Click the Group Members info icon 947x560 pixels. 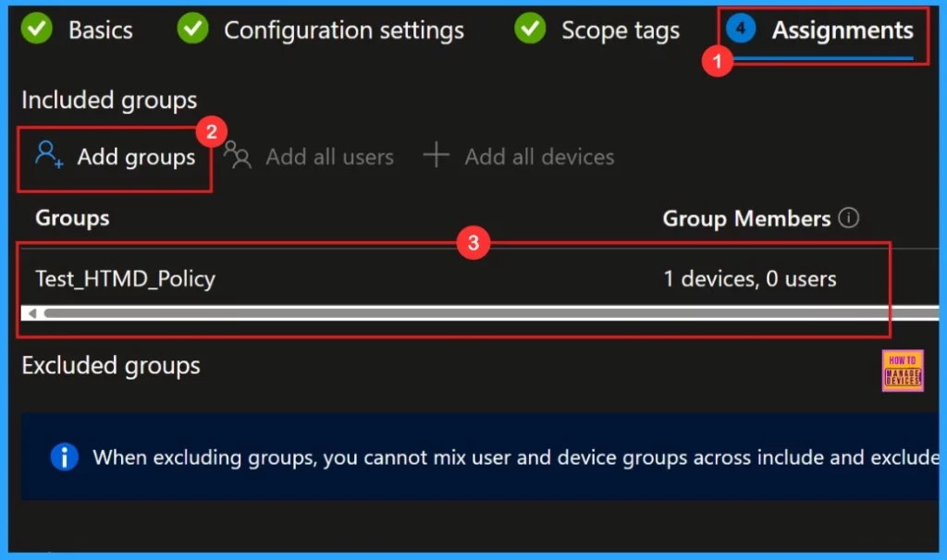point(849,218)
